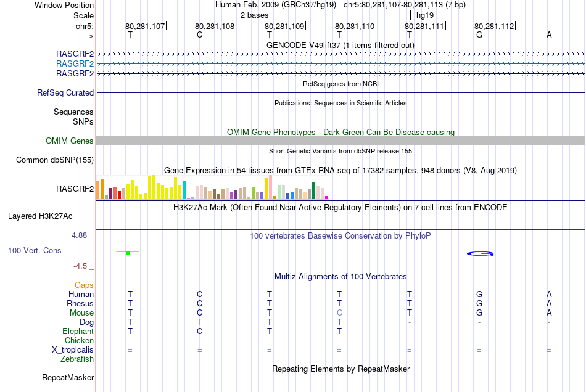Open Publications: Sequences in Scientific Articles title
Screen dimensions: 586x392
(x=340, y=103)
